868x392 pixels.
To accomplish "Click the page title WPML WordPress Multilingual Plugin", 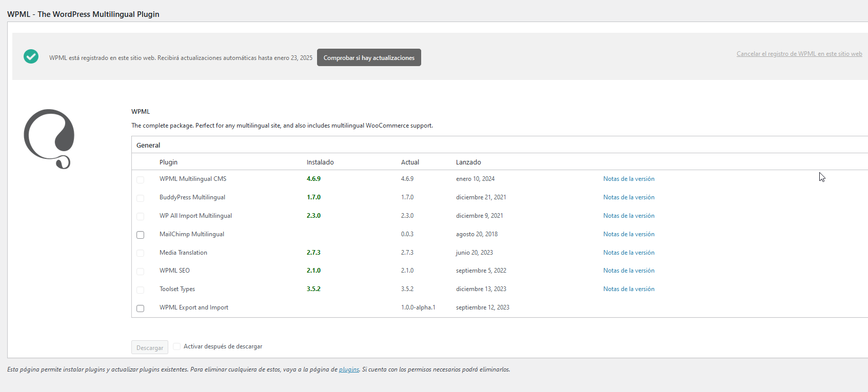I will tap(83, 14).
